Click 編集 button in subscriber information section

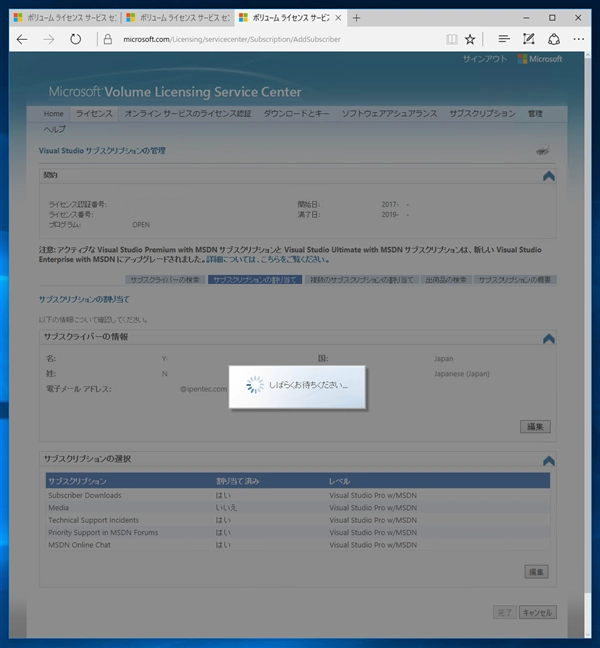click(535, 427)
